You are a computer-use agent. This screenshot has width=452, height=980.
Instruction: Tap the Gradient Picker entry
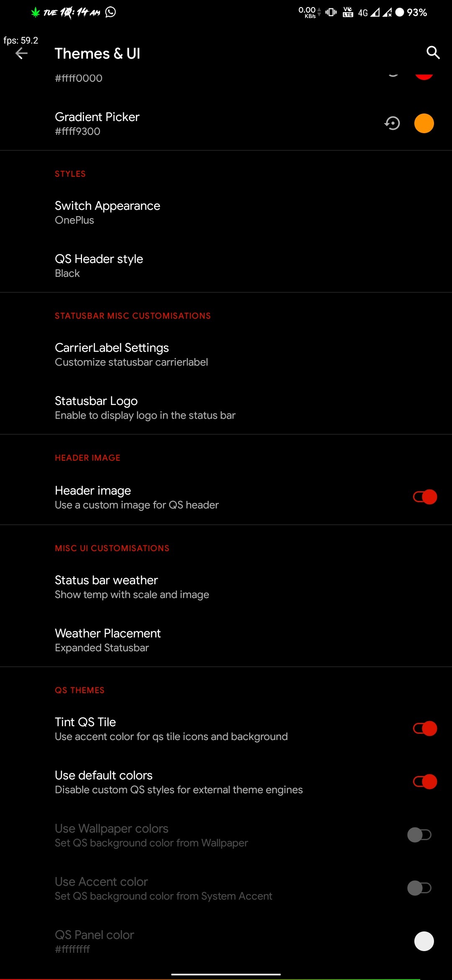click(x=97, y=124)
